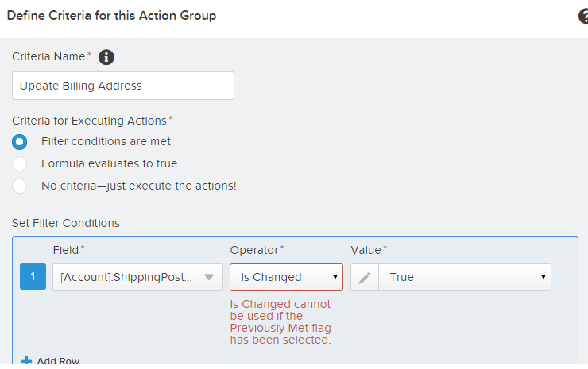The height and width of the screenshot is (369, 588).
Task: Click the plus icon before Add Row
Action: 26,361
